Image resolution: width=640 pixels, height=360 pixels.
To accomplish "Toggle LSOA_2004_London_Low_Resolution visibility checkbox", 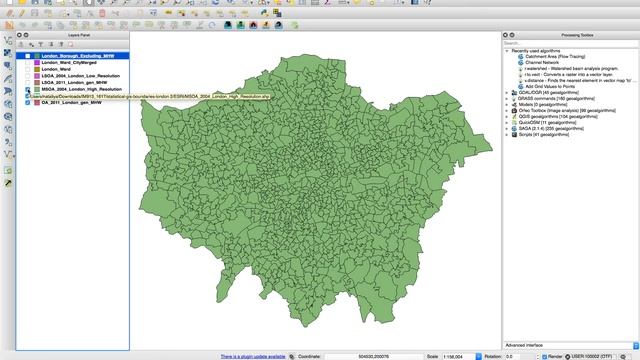I will coord(27,76).
